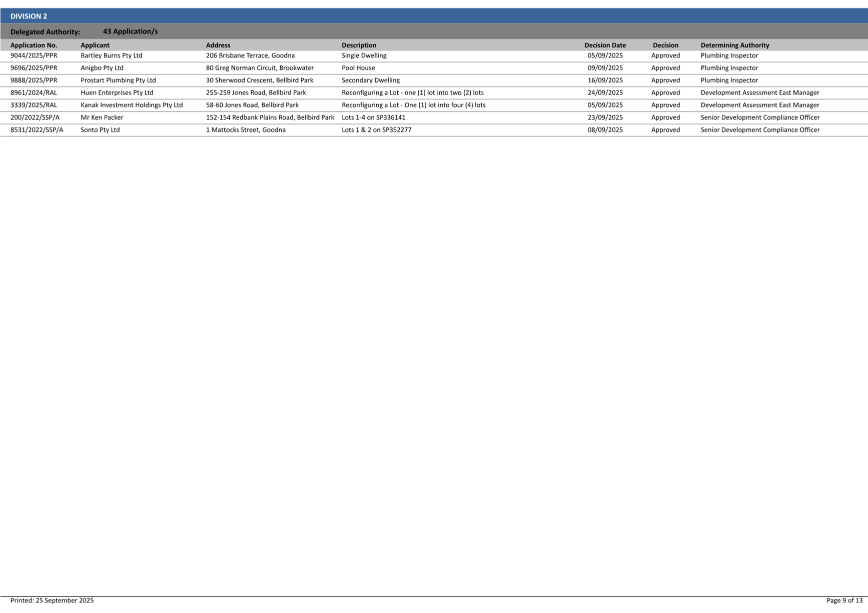Viewport: 868px width, 613px height.
Task: Click address 255-259 Jones Road, Bellbird Park
Action: point(256,92)
